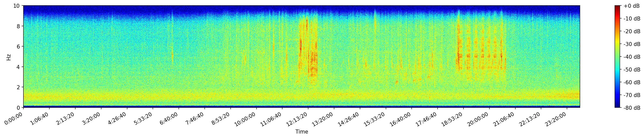Select the 8 Hz frequency tick label
644x138 pixels.
coord(18,26)
